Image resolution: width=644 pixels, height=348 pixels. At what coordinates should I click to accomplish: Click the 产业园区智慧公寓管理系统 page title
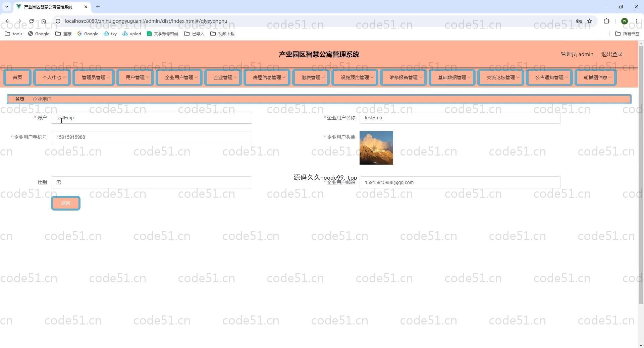point(319,54)
